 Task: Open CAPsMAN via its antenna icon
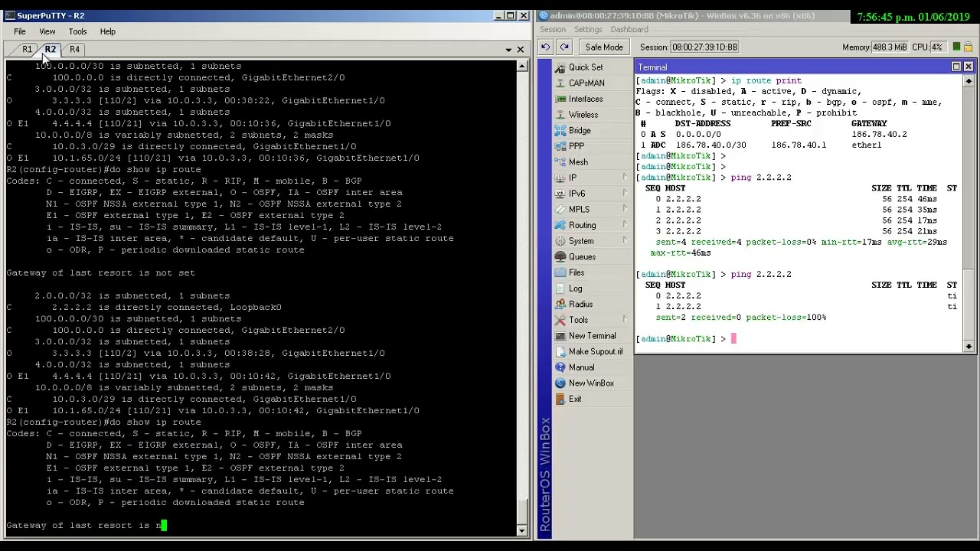point(560,83)
